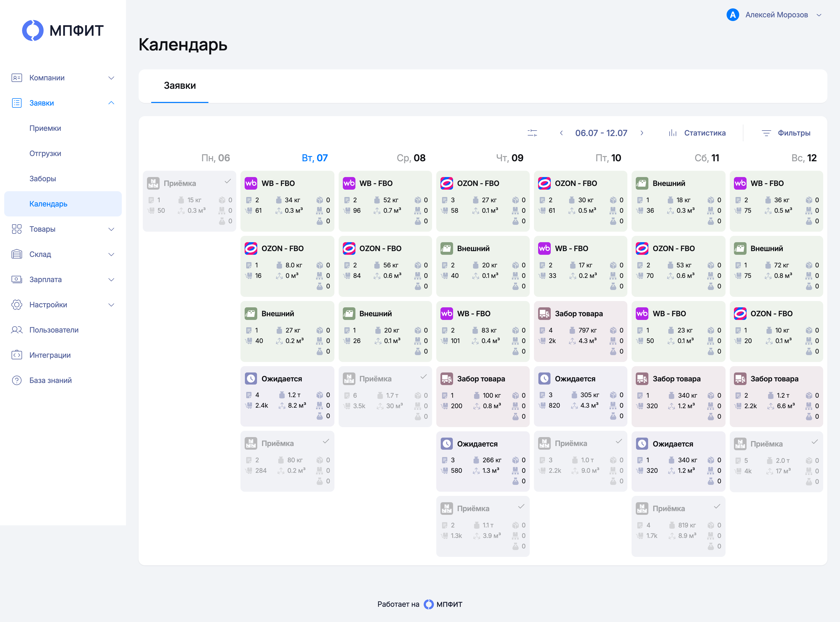Click the Фильтры button
Image resolution: width=840 pixels, height=622 pixels.
click(x=786, y=133)
